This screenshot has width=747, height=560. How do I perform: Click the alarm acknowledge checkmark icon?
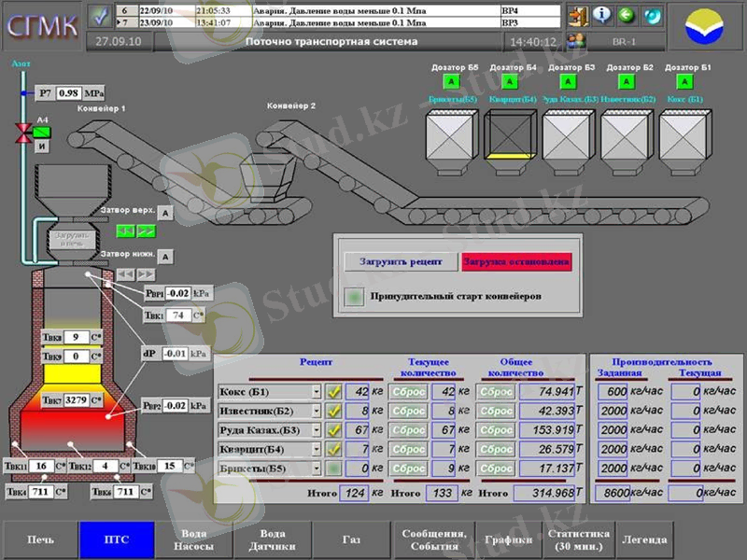click(x=101, y=16)
